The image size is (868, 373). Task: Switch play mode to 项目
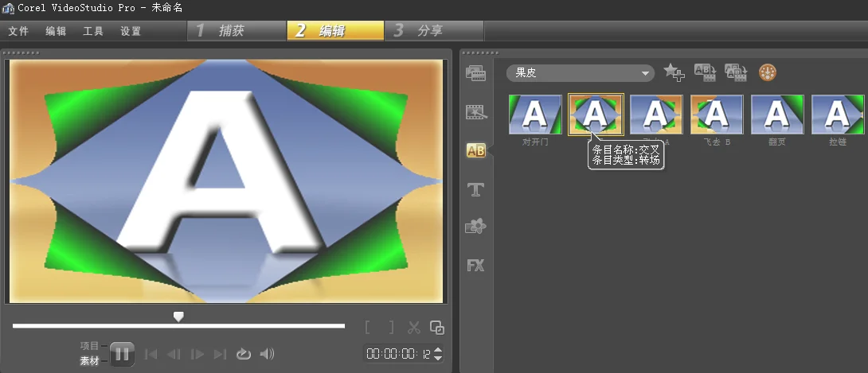[x=89, y=346]
